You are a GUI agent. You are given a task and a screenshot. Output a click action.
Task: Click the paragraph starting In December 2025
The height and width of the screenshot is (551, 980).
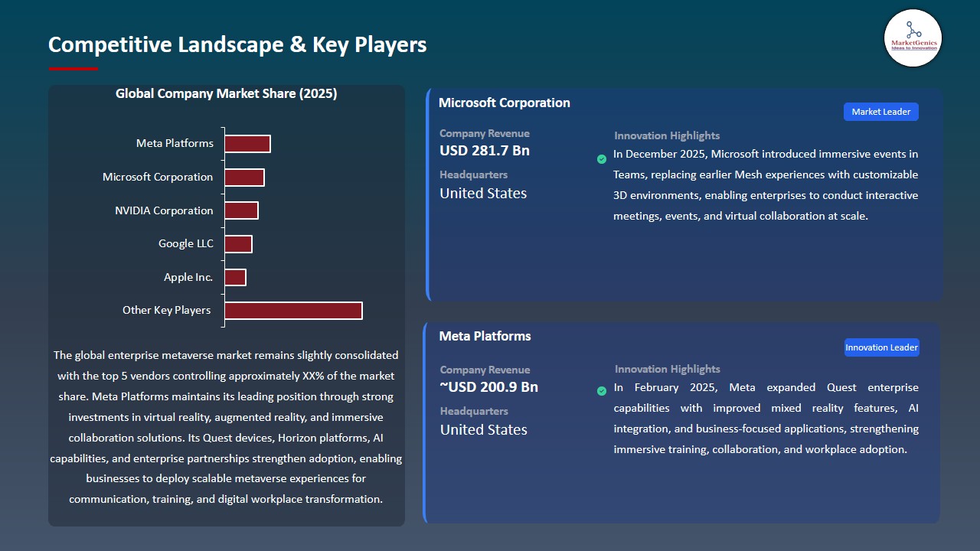coord(766,185)
